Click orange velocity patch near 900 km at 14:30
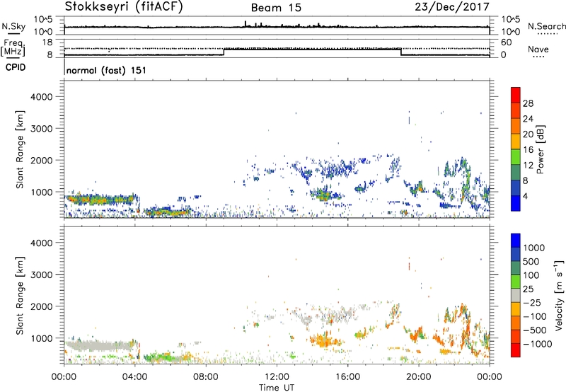 tap(324, 340)
